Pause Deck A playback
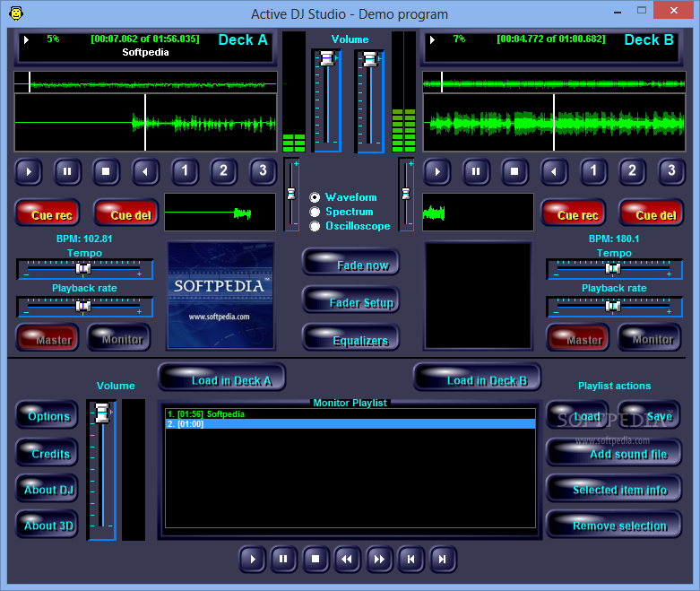700x591 pixels. coord(67,171)
